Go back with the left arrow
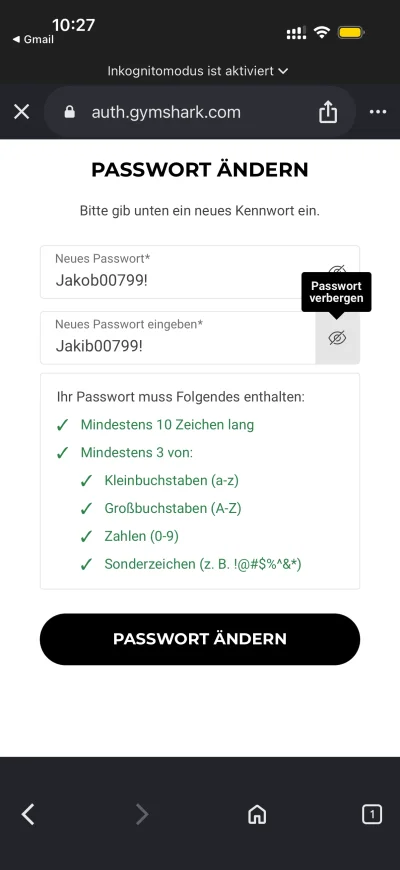Viewport: 400px width, 870px height. [28, 814]
